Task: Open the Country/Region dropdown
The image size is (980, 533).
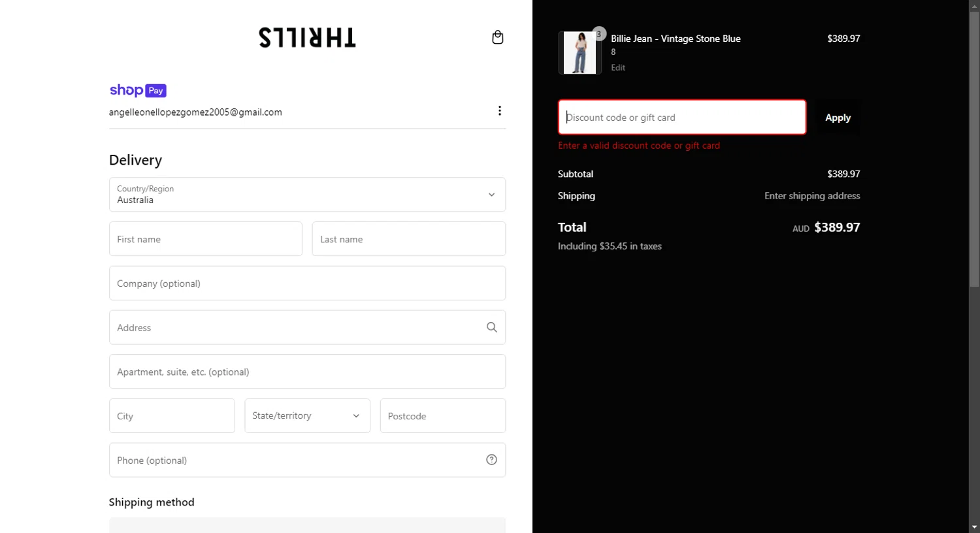Action: 307,195
